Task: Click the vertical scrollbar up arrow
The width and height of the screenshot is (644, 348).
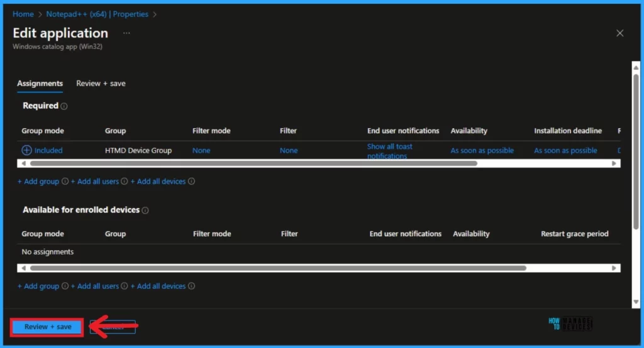Action: (x=636, y=67)
